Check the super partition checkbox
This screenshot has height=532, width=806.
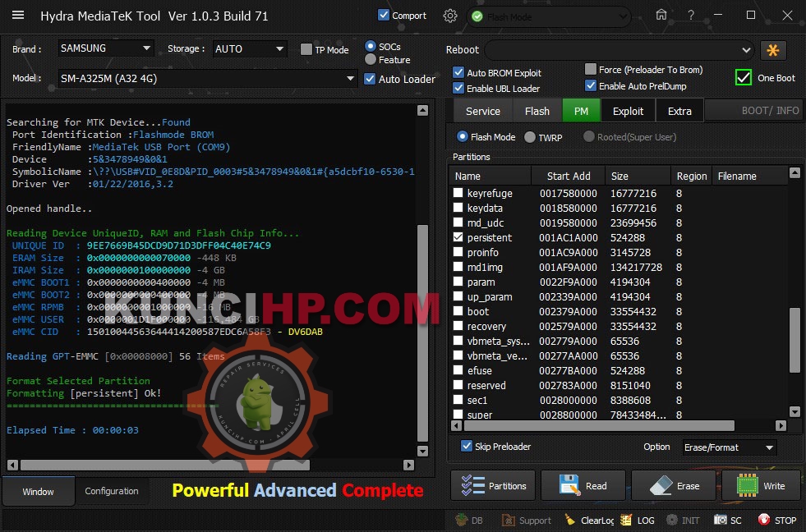click(458, 414)
